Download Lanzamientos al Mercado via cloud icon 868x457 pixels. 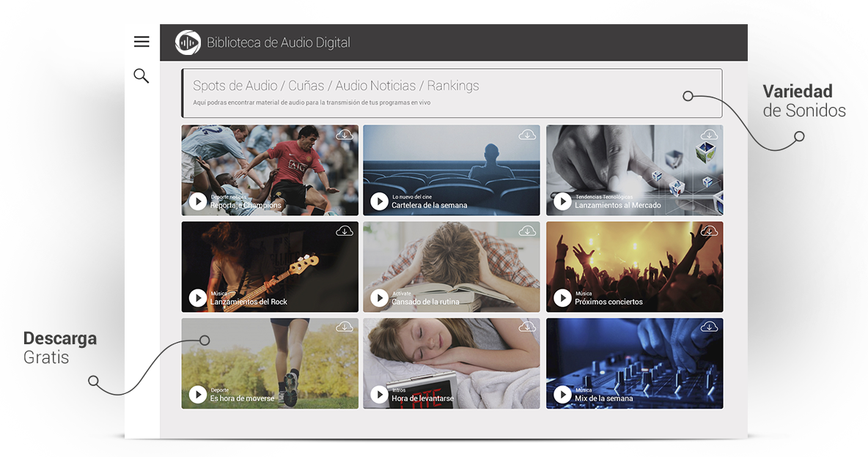coord(709,135)
